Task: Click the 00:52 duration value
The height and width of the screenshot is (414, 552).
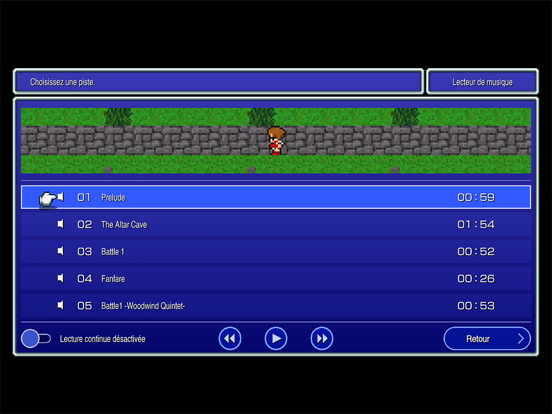Action: point(476,252)
